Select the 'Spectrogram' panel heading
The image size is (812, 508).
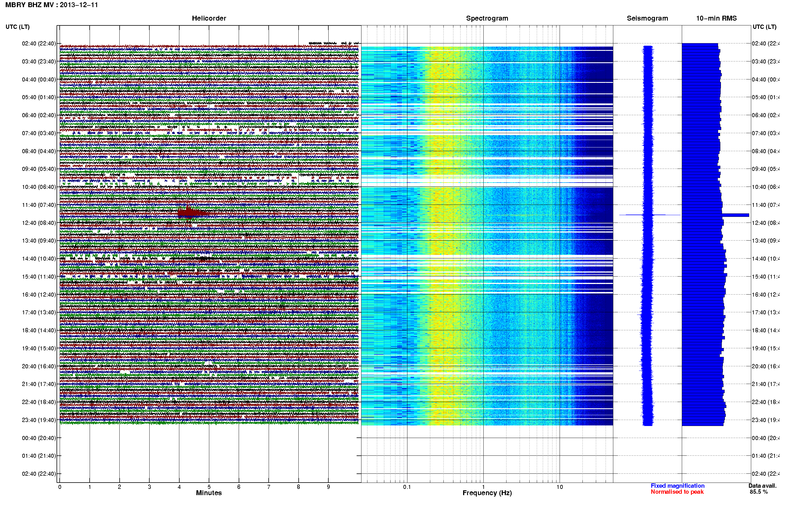(487, 19)
